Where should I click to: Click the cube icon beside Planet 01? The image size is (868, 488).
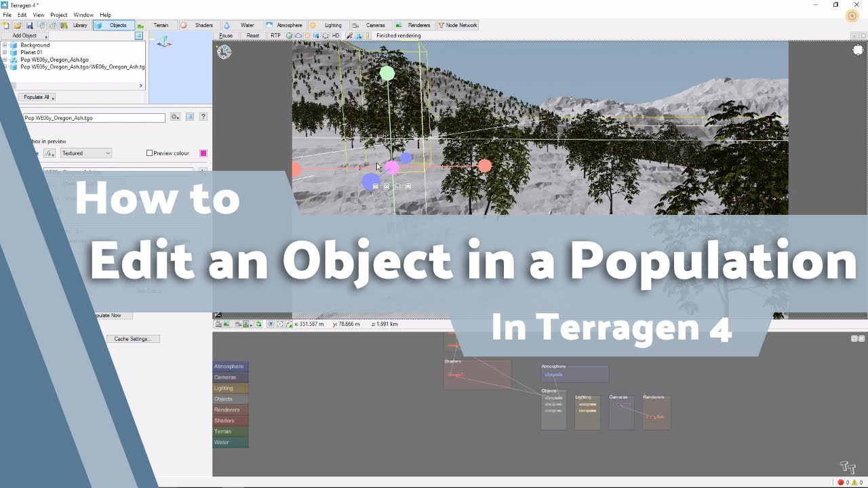(14, 52)
